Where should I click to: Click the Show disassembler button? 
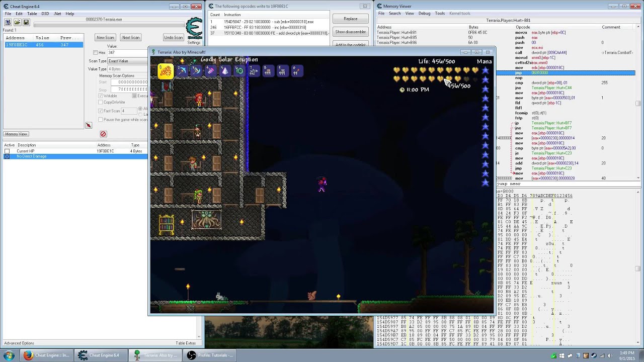pos(351,32)
